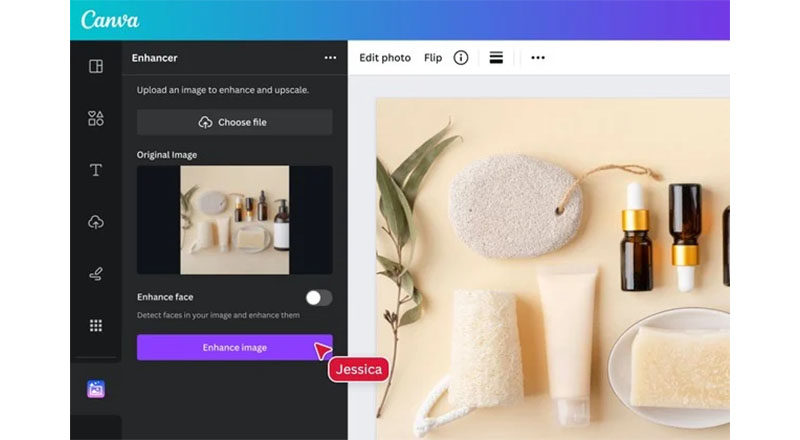
Task: Select the Original Image preview thumbnail
Action: pos(234,220)
